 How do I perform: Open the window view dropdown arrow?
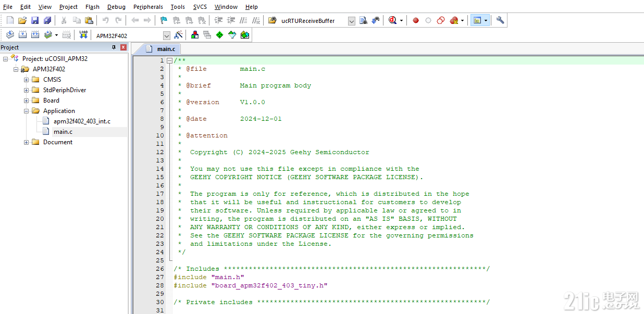[x=486, y=21]
